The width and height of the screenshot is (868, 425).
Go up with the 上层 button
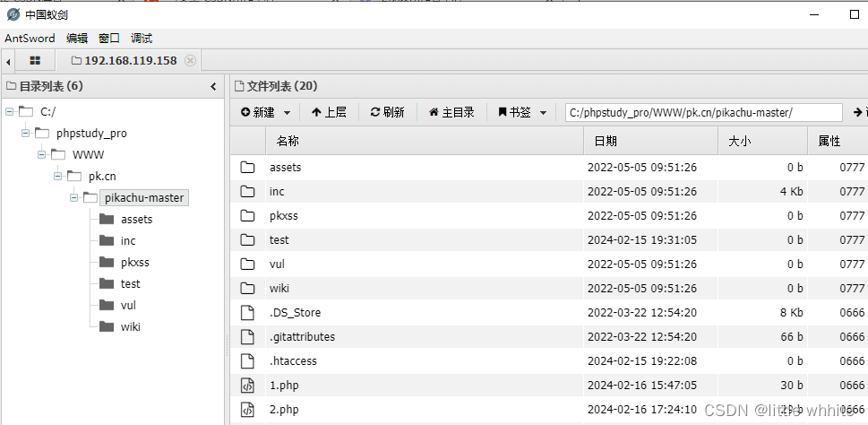(329, 112)
